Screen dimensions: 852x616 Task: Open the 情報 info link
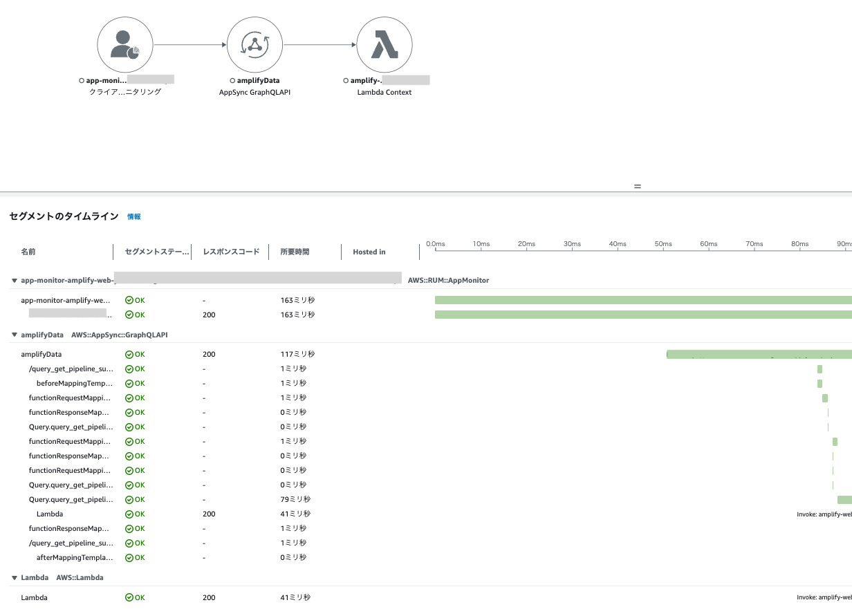(134, 216)
